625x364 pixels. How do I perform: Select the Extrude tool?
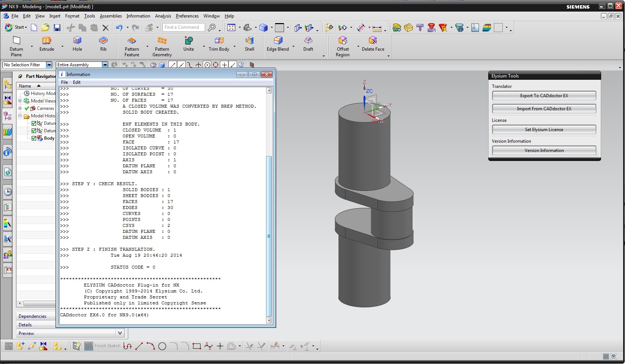[47, 44]
